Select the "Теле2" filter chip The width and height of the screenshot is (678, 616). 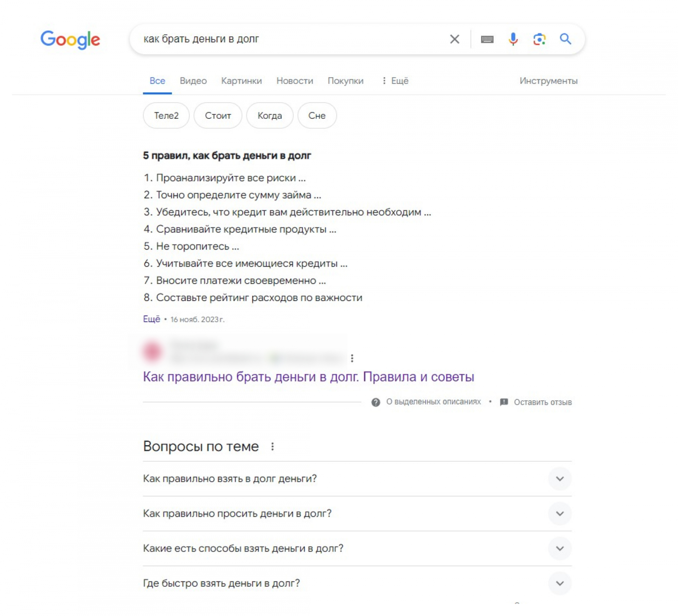166,116
